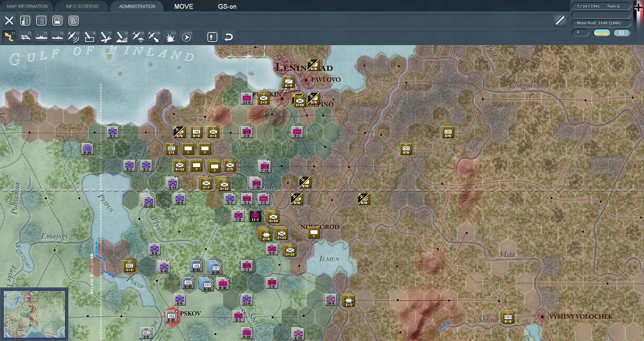Click the X quit icon in Administration

(9, 21)
